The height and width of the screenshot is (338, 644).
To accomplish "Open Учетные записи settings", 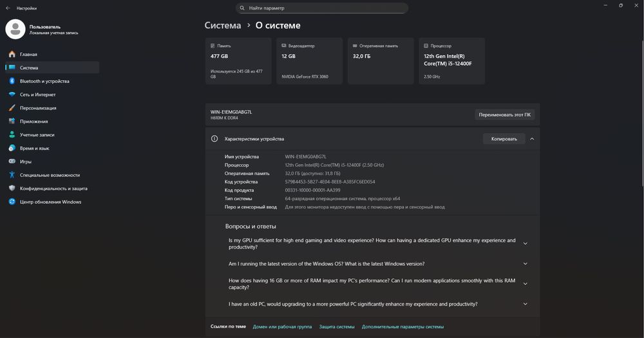I will click(52, 135).
